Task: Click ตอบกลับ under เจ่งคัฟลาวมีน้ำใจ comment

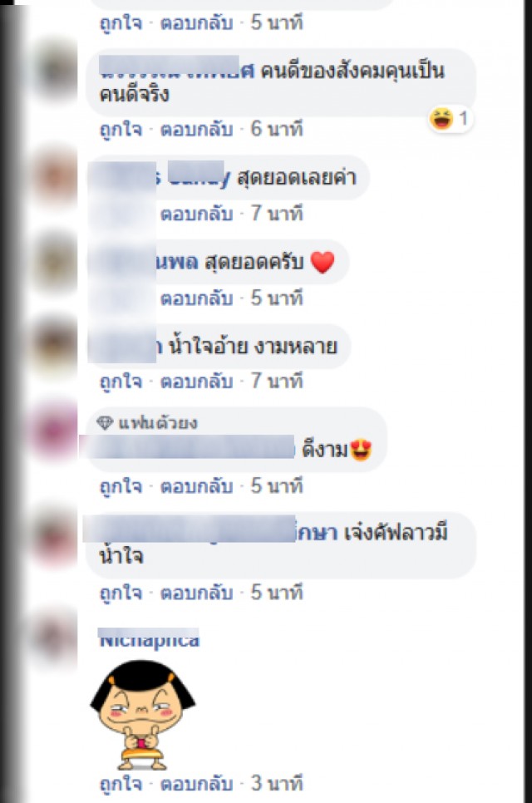Action: coord(197,593)
